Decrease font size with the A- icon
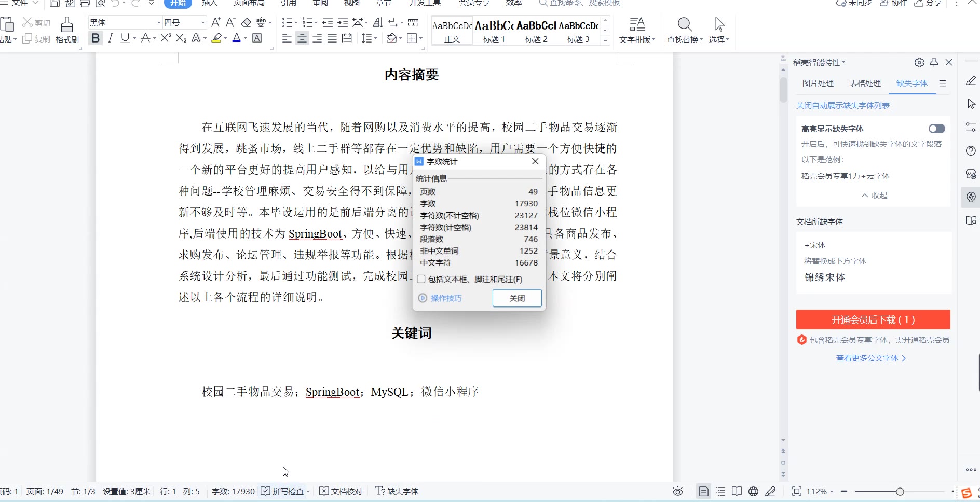 click(x=231, y=22)
